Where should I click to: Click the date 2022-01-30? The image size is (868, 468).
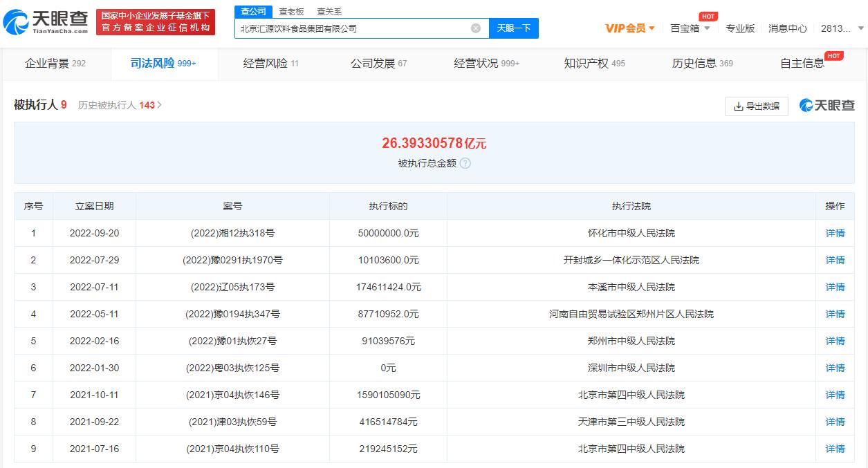click(95, 368)
